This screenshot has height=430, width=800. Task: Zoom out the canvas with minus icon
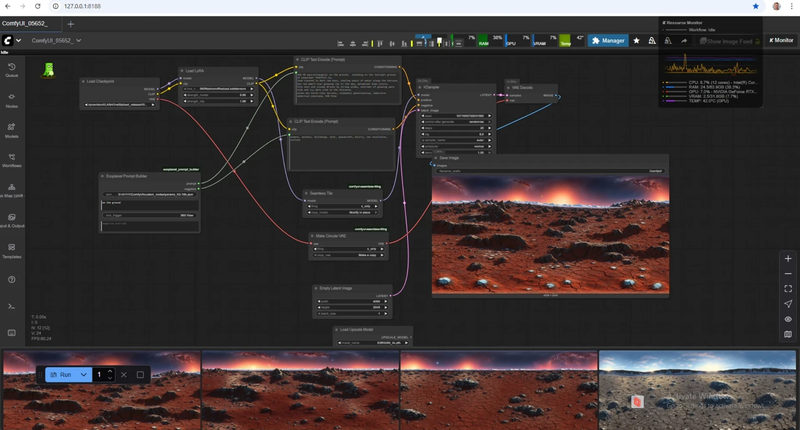(x=788, y=274)
